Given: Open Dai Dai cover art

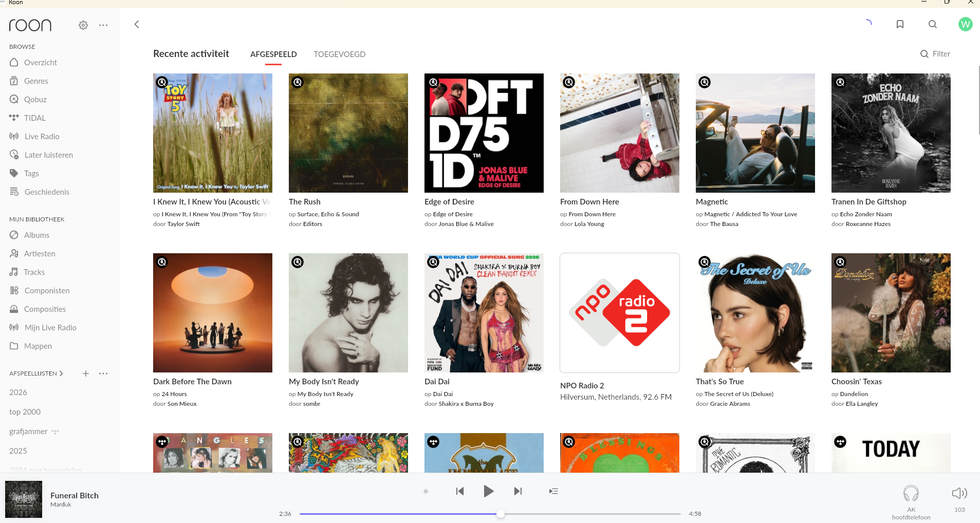Looking at the screenshot, I should (484, 313).
